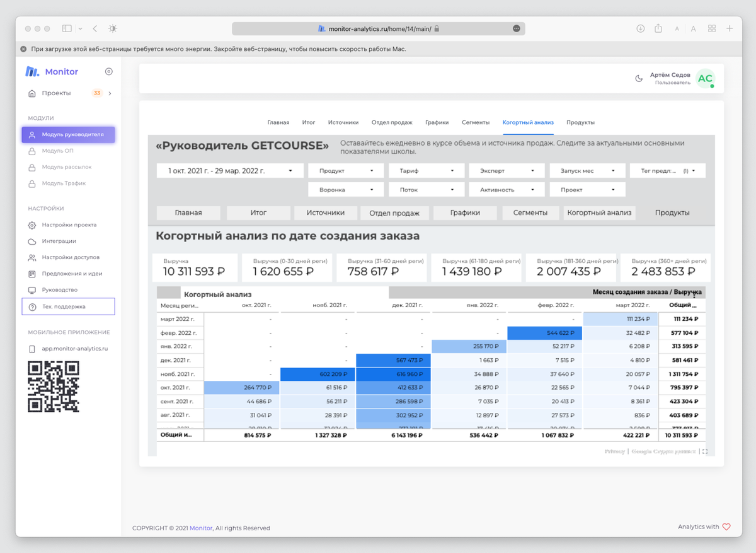Click the Monitor link in copyright footer
The height and width of the screenshot is (553, 756).
point(201,528)
